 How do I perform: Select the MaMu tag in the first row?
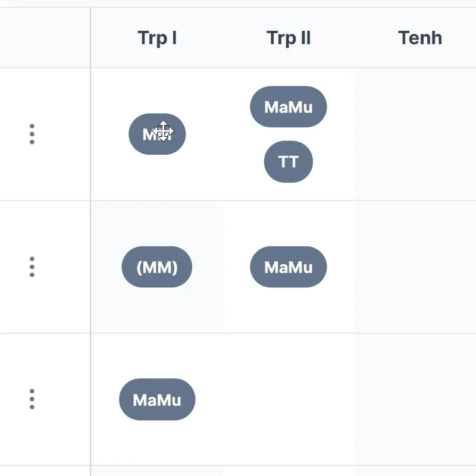pyautogui.click(x=289, y=107)
